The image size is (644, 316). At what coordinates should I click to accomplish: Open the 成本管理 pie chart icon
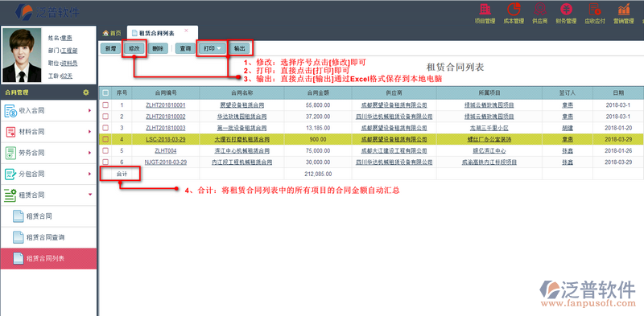click(x=514, y=9)
